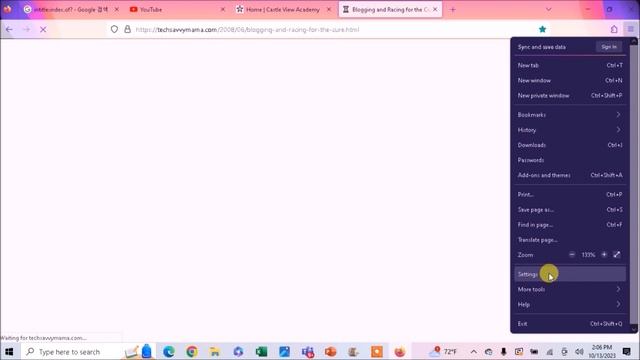Increase zoom with plus button
The width and height of the screenshot is (640, 360).
604,255
